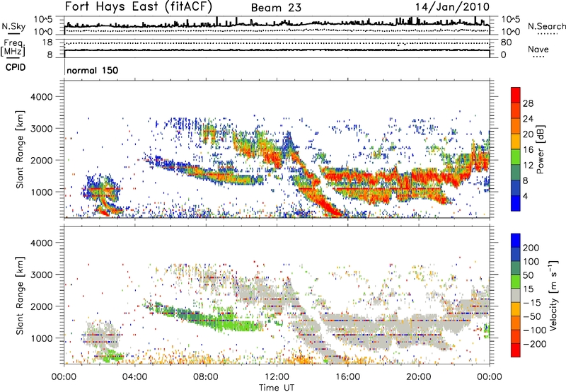Click the '08:00' time axis label

click(206, 377)
